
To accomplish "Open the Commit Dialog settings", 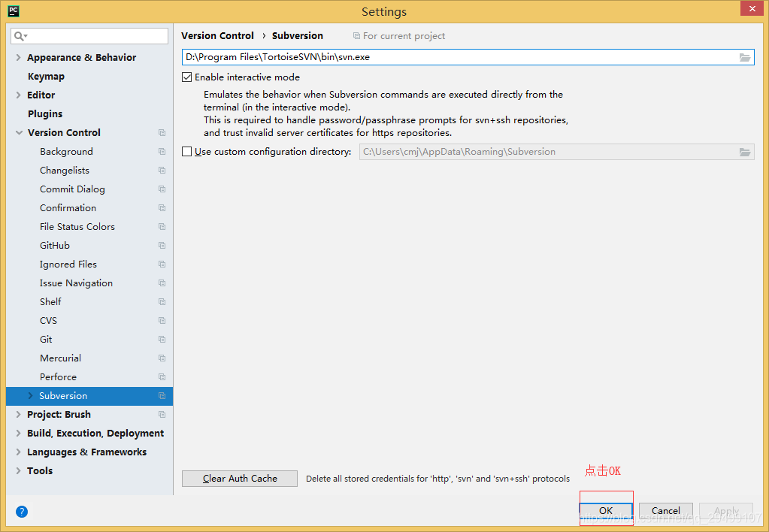I will pyautogui.click(x=73, y=189).
